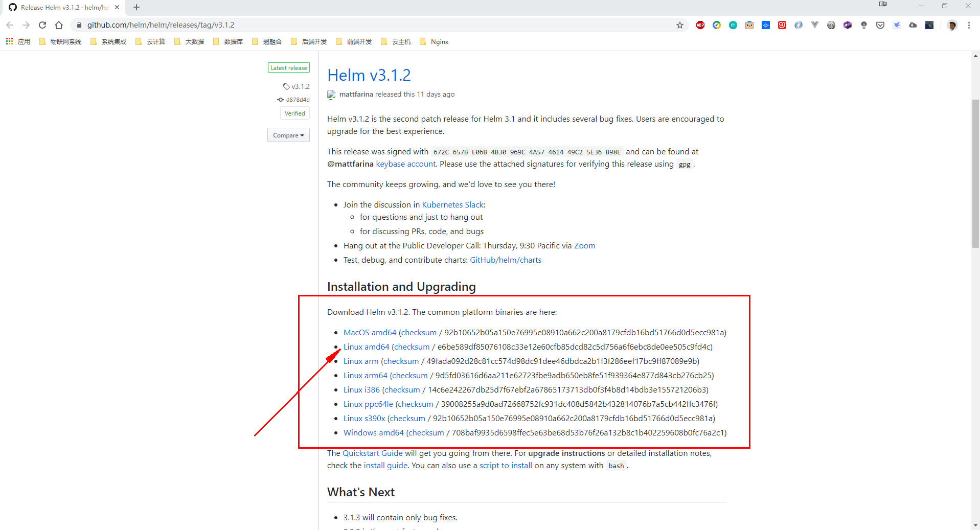Go to the browser home page
Screen dimensions: 980x530
pos(59,25)
